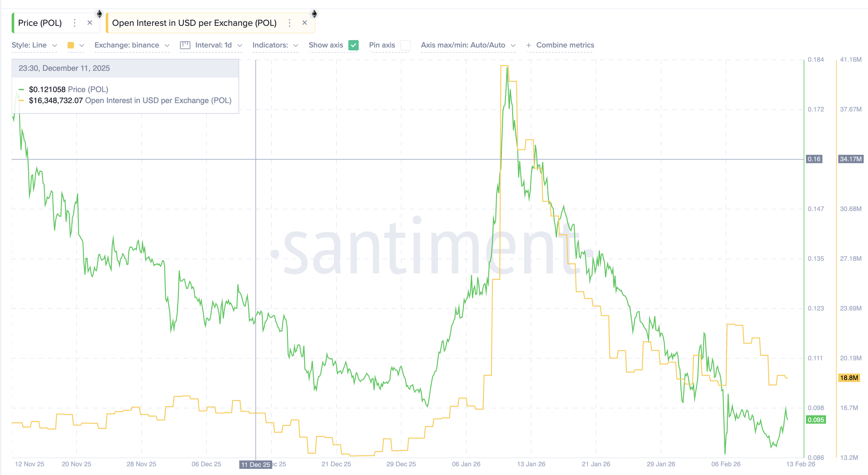Disable the Show axis checkbox
Image resolution: width=868 pixels, height=475 pixels.
tap(353, 45)
